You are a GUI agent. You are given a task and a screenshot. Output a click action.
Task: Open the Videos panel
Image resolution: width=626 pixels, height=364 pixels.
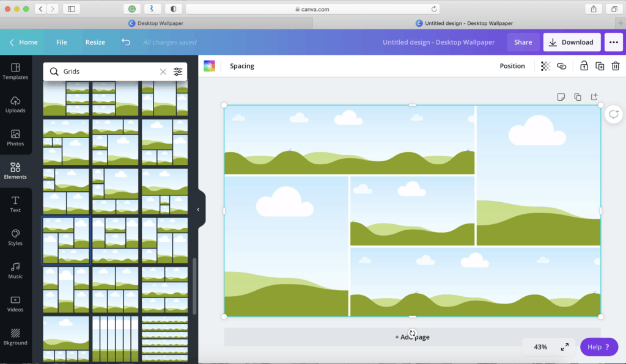pyautogui.click(x=15, y=304)
